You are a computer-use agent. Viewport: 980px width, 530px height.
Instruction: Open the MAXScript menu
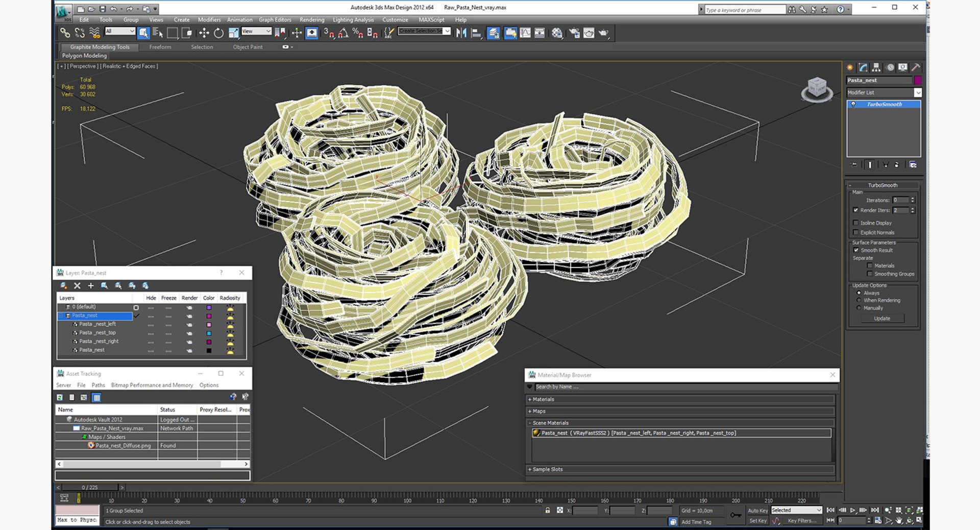(x=431, y=20)
